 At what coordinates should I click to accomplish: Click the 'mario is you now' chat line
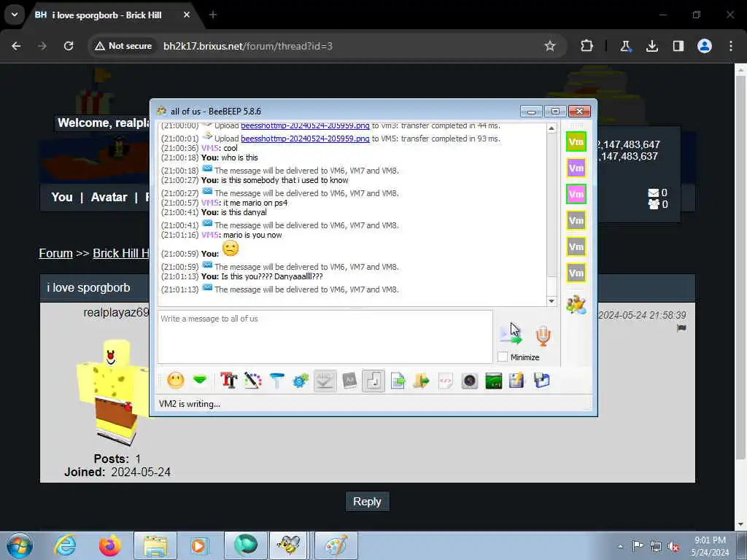pos(252,235)
